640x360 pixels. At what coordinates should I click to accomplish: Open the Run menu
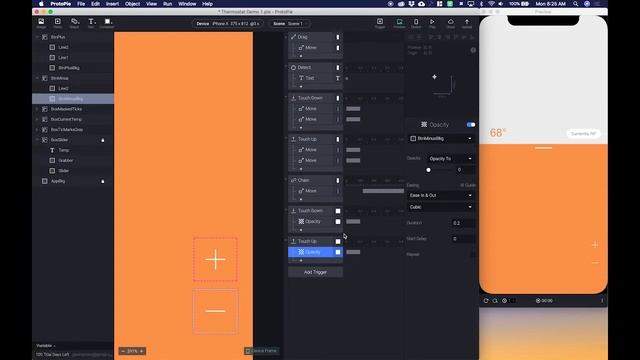(x=167, y=4)
